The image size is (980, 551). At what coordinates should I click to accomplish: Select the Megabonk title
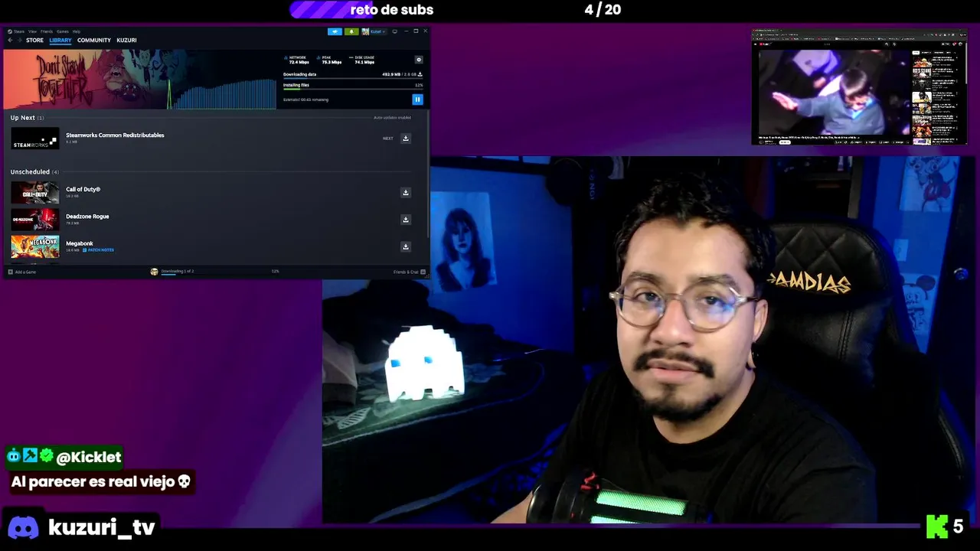point(80,243)
